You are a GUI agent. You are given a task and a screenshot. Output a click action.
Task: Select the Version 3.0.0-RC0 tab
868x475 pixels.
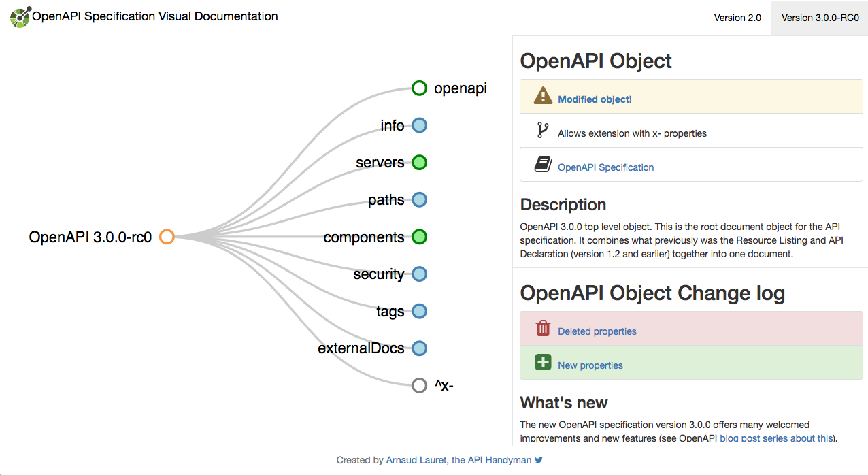click(x=819, y=17)
